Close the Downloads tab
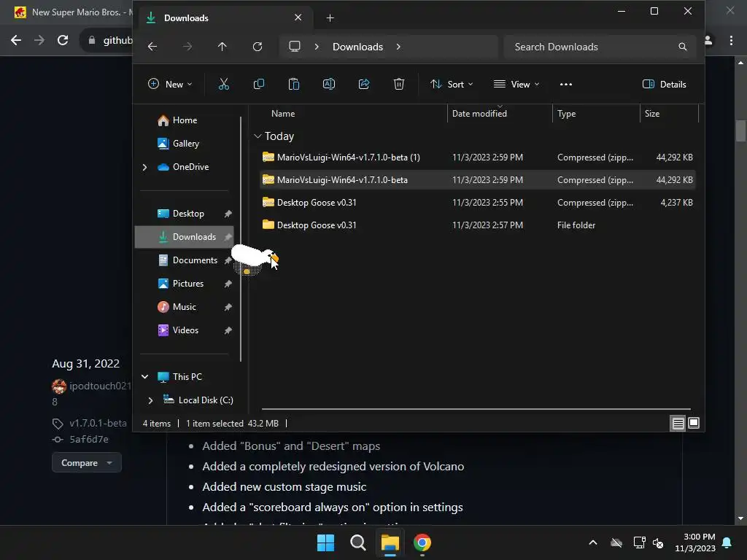Screen dimensions: 747x560 [298, 17]
